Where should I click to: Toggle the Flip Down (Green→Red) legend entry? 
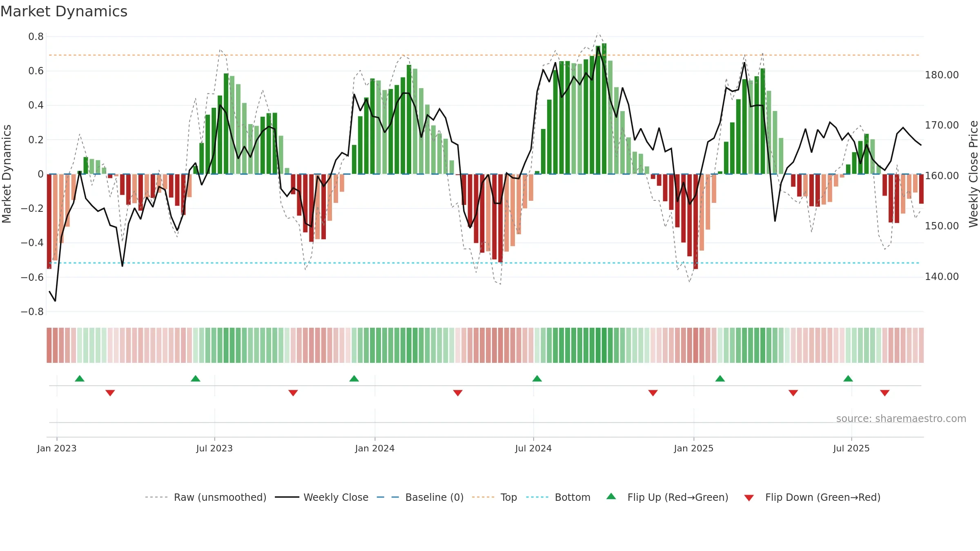tap(812, 497)
